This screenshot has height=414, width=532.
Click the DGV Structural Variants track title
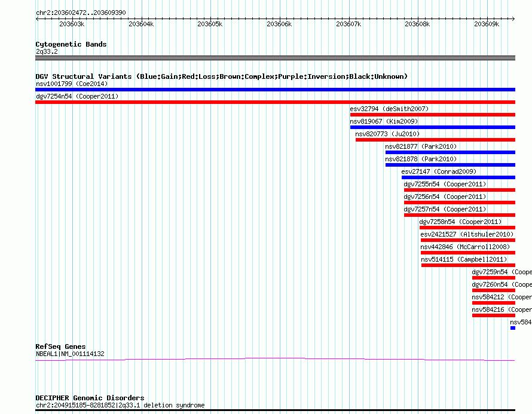pos(222,76)
